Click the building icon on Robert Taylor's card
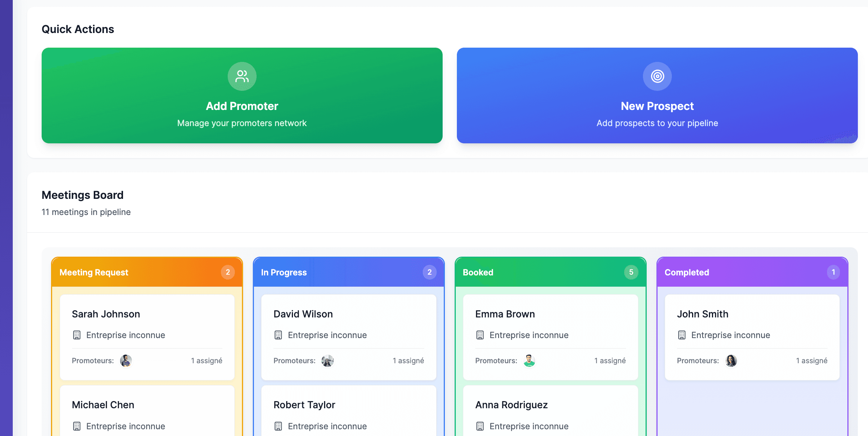The width and height of the screenshot is (868, 436). [278, 426]
